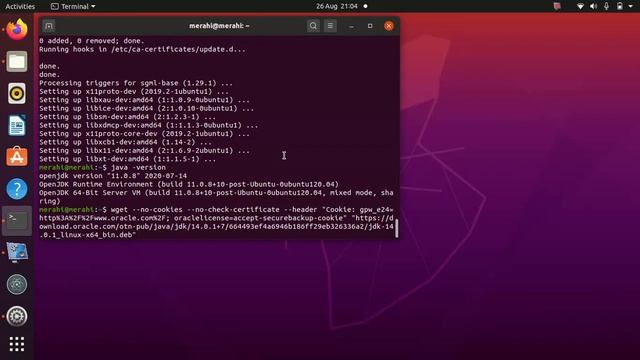Image resolution: width=640 pixels, height=360 pixels.
Task: Maximize the terminal window
Action: 370,26
